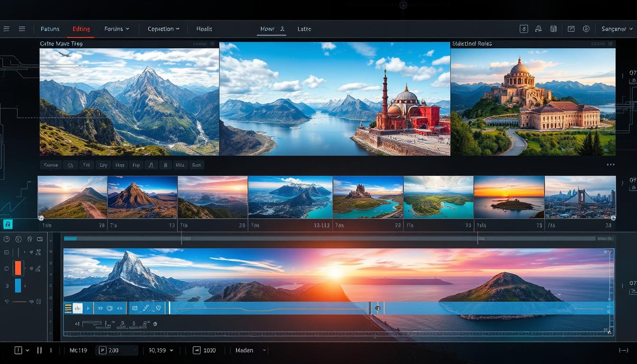Screen dimensions: 637x364
Task: Select the sunset island filmstrip clip
Action: click(x=509, y=197)
